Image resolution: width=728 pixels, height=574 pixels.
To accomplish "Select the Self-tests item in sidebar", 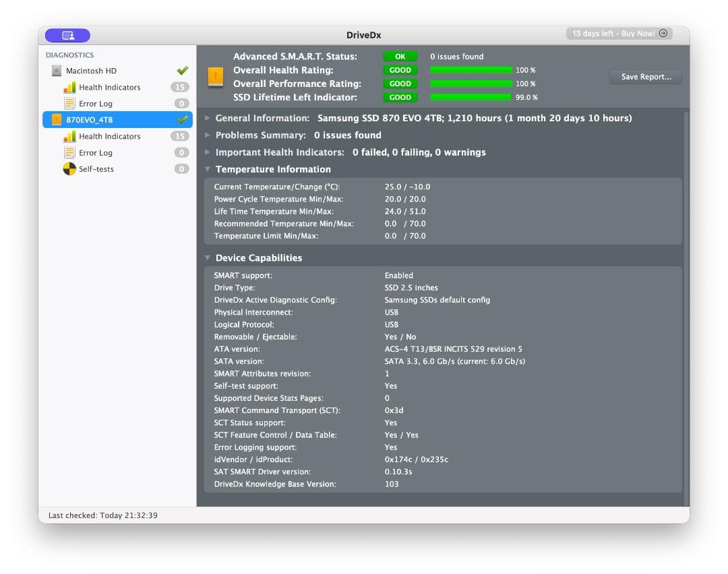I will coord(96,169).
